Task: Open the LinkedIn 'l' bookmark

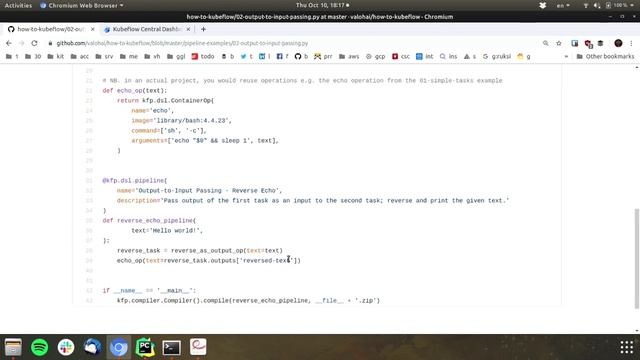Action: (264, 57)
